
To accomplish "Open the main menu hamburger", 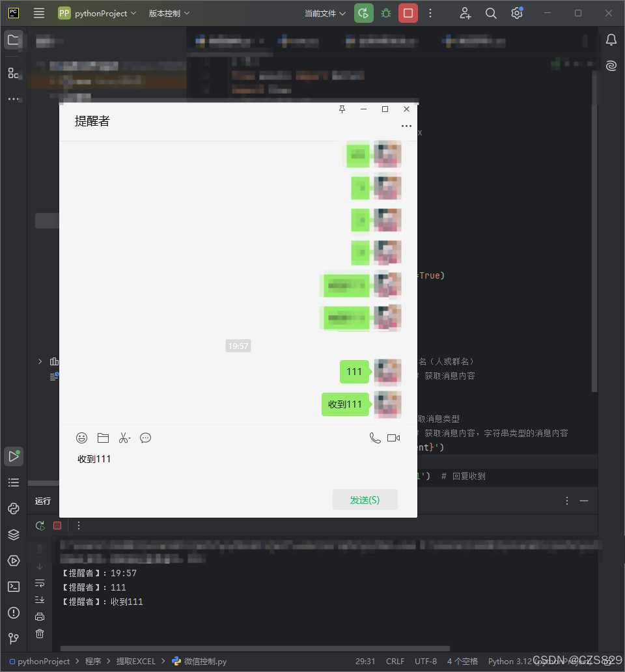I will click(x=38, y=13).
